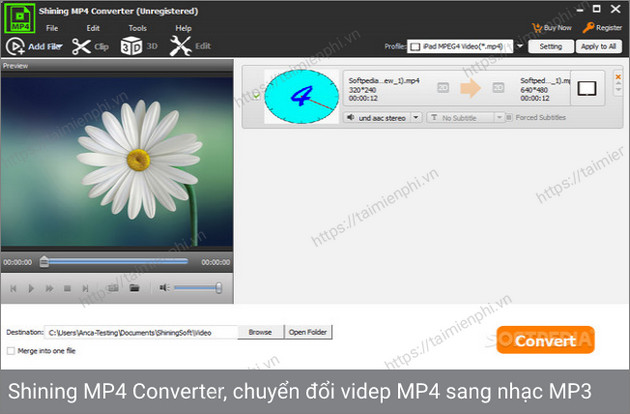
Task: Click the source 2D format icon
Action: pos(443,87)
